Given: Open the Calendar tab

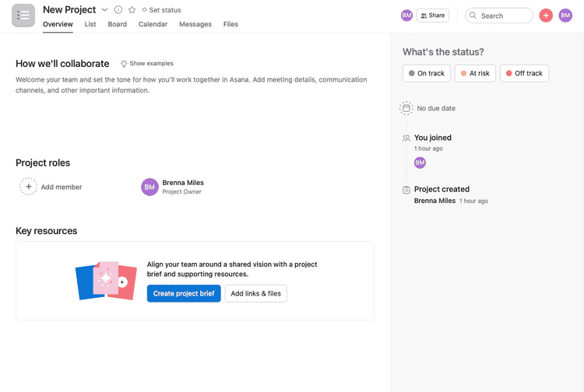Looking at the screenshot, I should 153,24.
